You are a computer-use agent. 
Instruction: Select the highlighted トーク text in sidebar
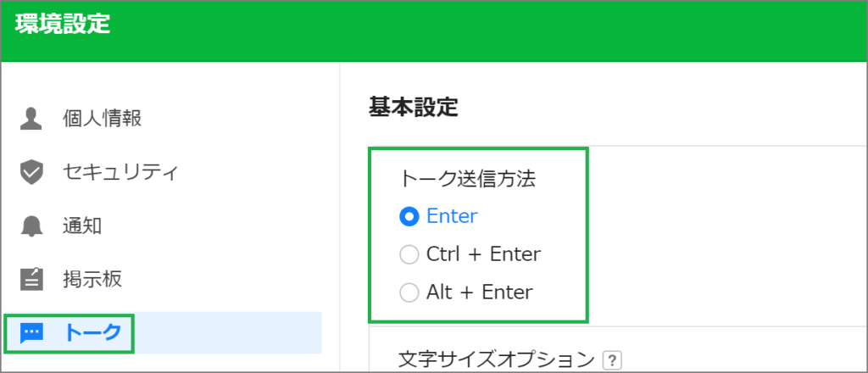(92, 333)
